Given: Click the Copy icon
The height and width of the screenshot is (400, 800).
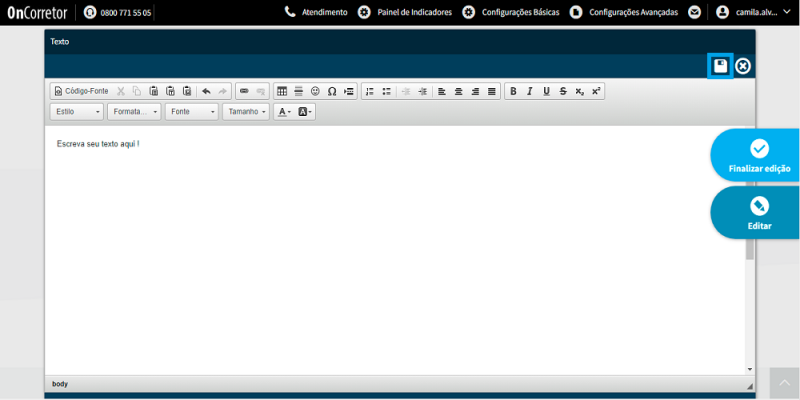Looking at the screenshot, I should (137, 91).
